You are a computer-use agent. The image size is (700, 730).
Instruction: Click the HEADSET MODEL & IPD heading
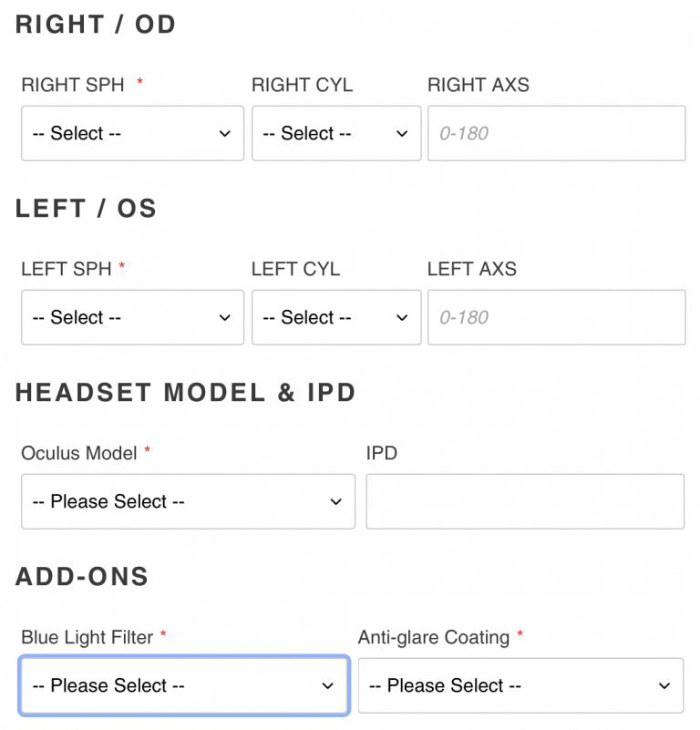click(x=186, y=392)
